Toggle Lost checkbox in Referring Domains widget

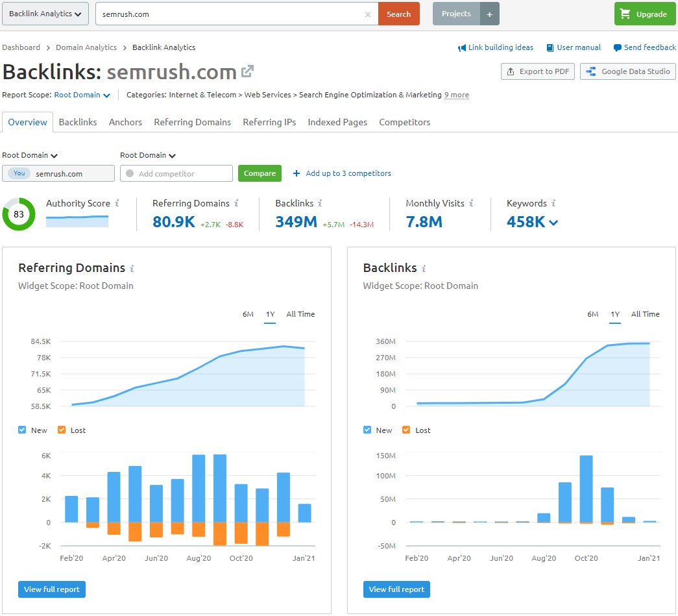pos(62,430)
